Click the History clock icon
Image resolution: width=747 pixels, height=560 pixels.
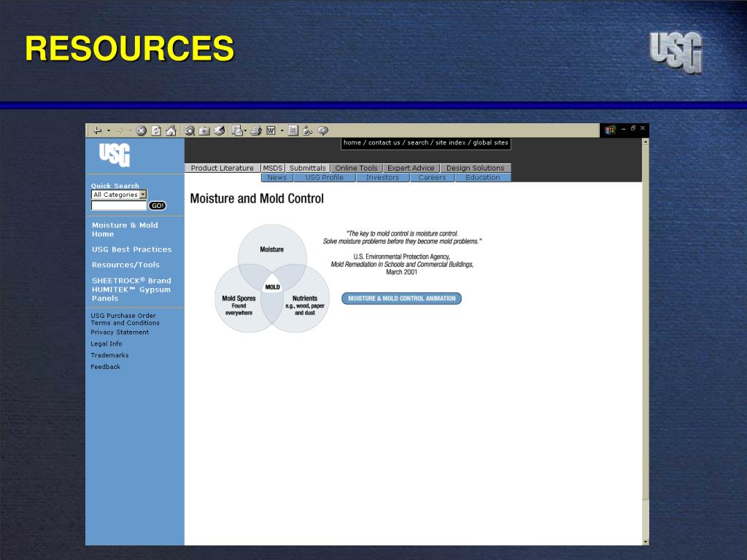tap(219, 131)
